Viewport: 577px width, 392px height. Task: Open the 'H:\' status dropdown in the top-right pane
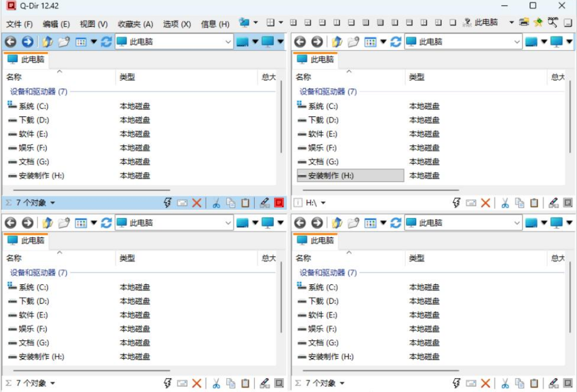[x=323, y=203]
